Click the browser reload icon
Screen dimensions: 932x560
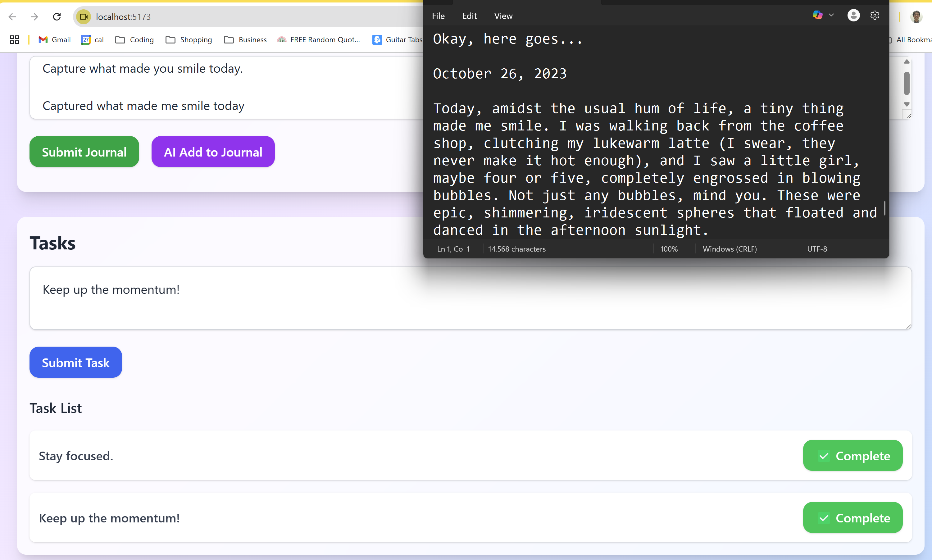pyautogui.click(x=57, y=16)
